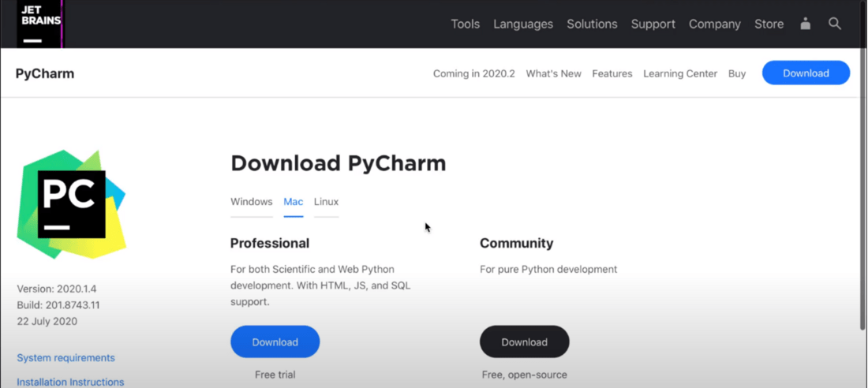This screenshot has width=868, height=388.
Task: Open the System requirements link
Action: (x=65, y=358)
